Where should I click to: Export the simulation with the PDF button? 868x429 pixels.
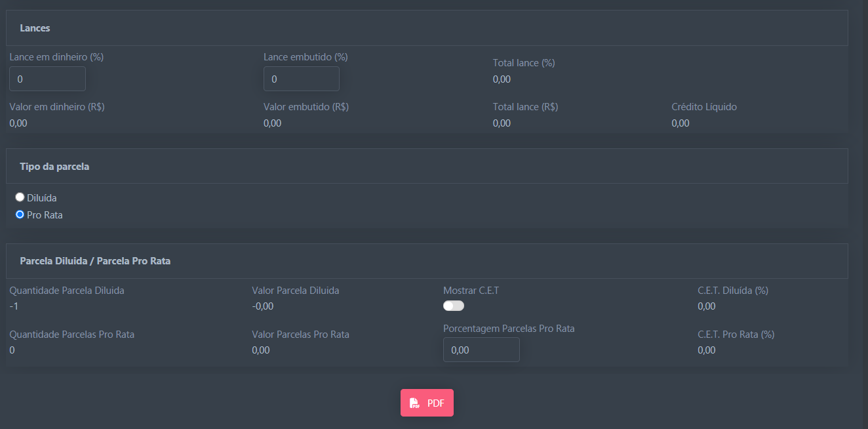427,403
